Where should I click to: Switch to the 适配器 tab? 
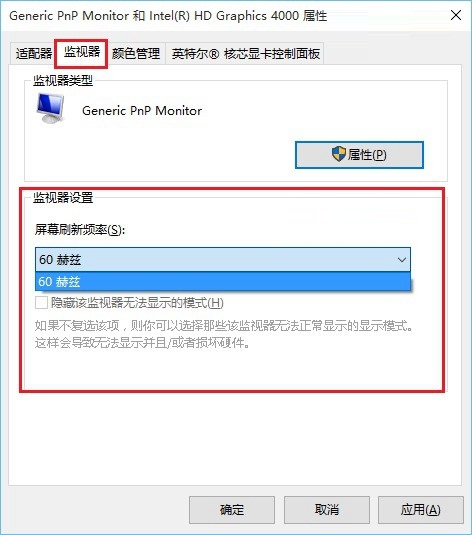click(x=33, y=53)
